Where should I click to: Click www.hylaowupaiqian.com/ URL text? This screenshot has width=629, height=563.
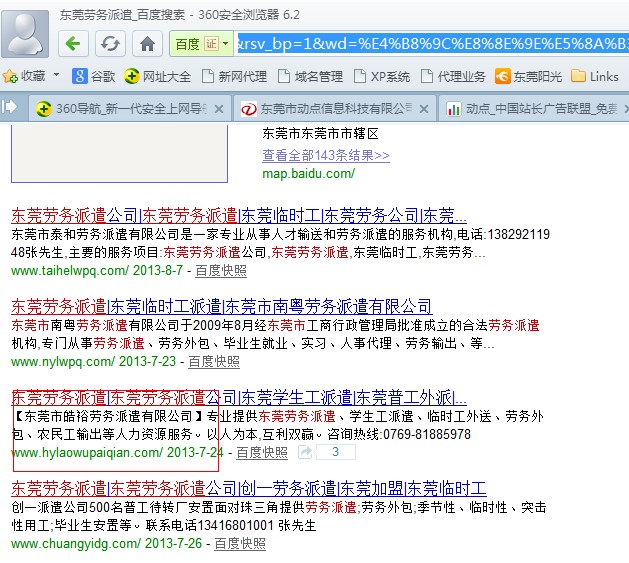point(87,453)
